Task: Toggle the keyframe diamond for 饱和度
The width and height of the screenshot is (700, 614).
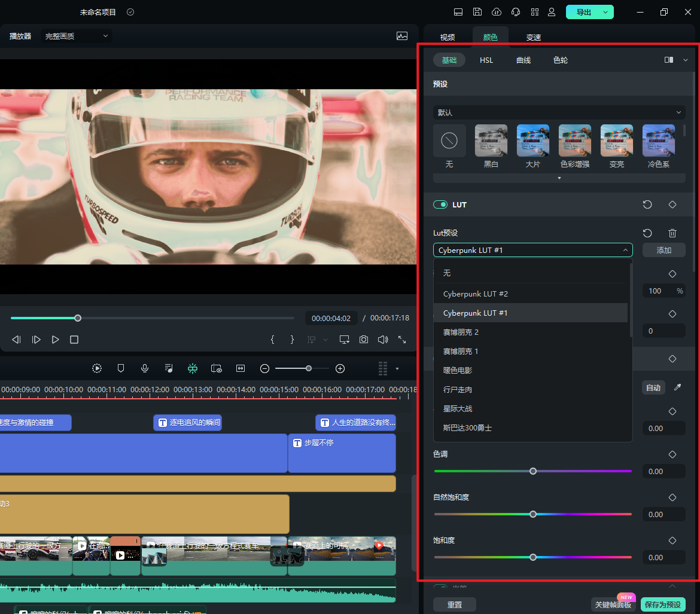Action: (672, 540)
